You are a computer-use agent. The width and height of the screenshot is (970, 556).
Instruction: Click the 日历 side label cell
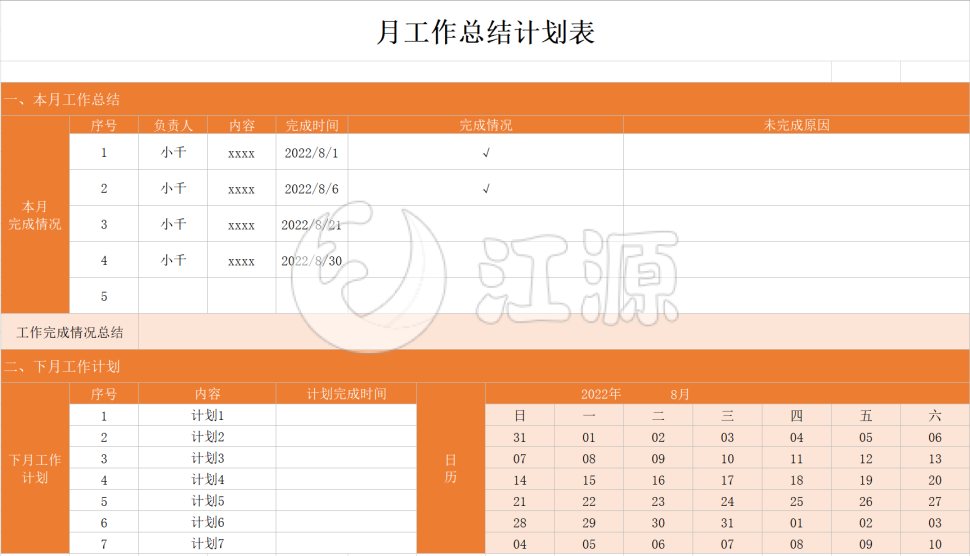451,468
